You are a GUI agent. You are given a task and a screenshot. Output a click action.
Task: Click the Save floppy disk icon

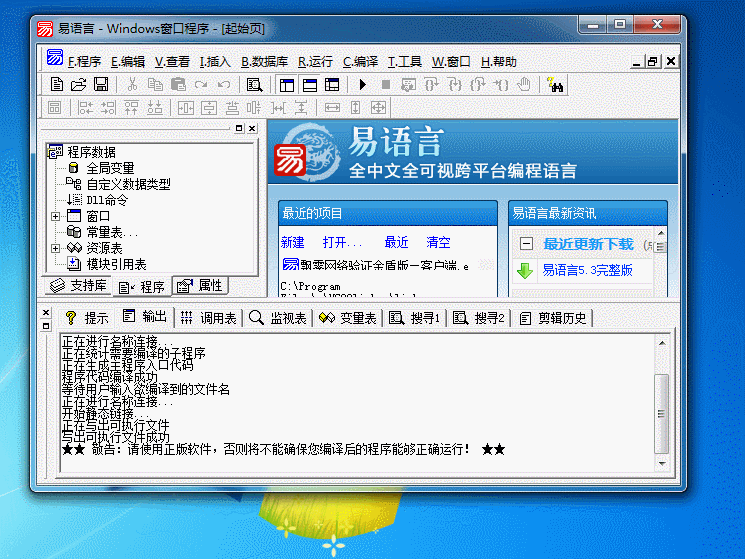point(101,85)
